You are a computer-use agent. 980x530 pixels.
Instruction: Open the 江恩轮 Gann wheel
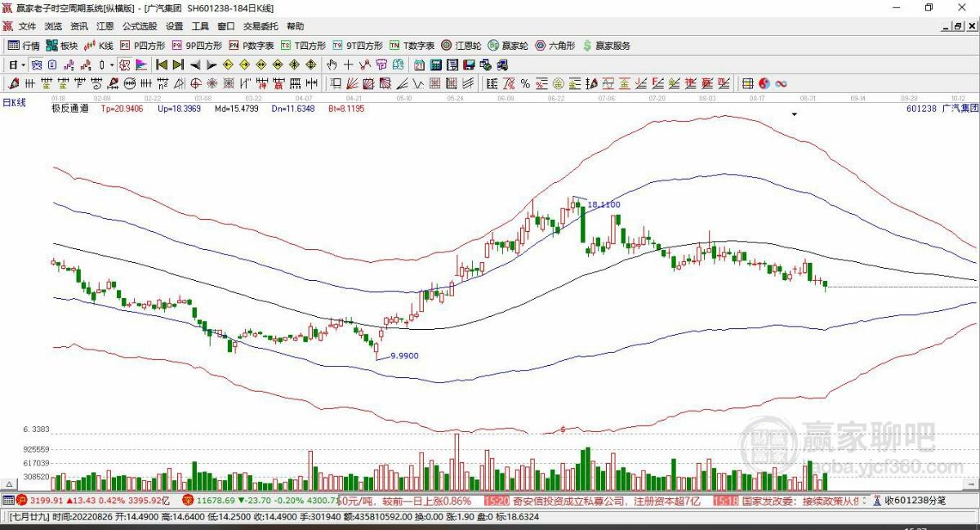tap(461, 46)
